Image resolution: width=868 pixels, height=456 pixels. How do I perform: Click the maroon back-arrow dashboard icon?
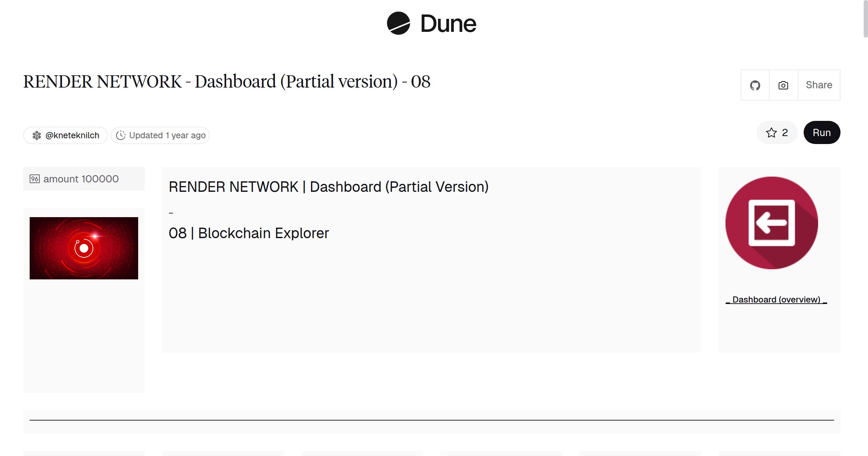pos(771,224)
